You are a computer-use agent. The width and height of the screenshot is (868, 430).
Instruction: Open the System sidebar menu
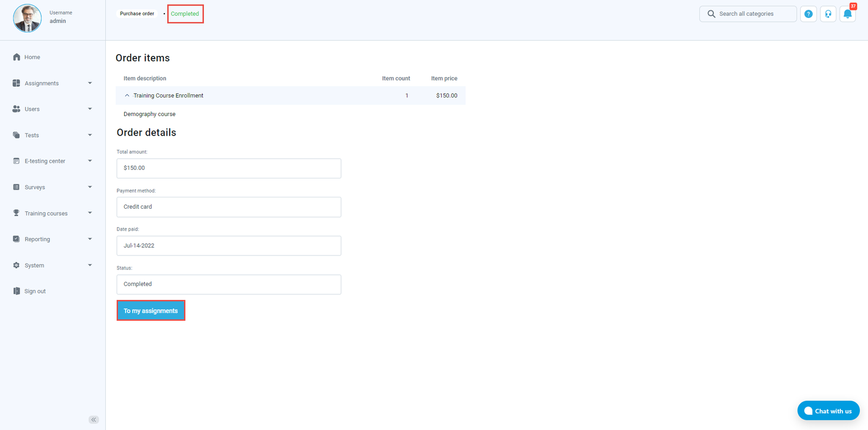pos(34,265)
